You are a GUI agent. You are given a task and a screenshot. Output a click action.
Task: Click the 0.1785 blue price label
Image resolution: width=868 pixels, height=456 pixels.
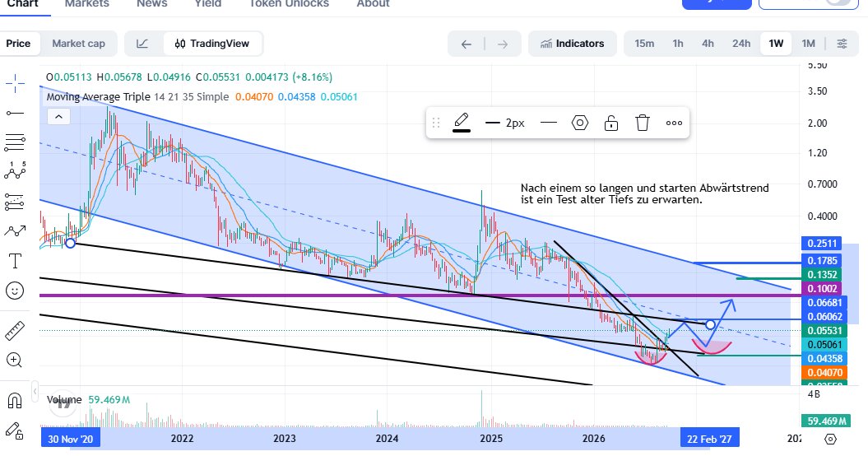822,260
